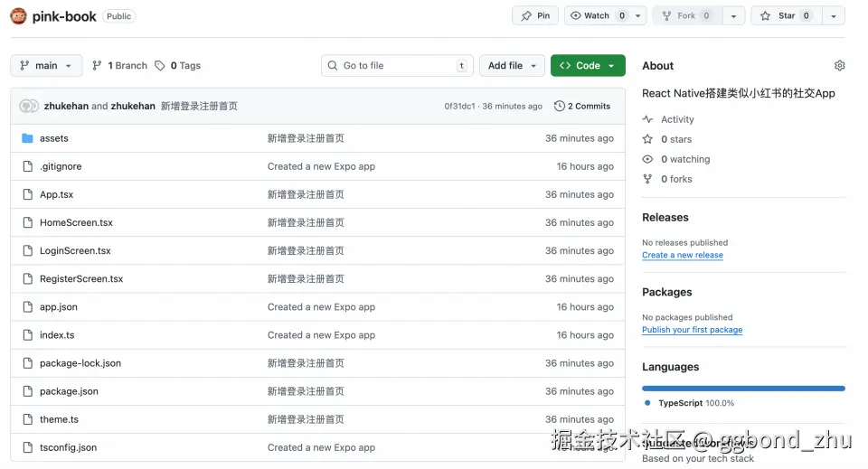Click the stars star icon in About

(x=647, y=139)
